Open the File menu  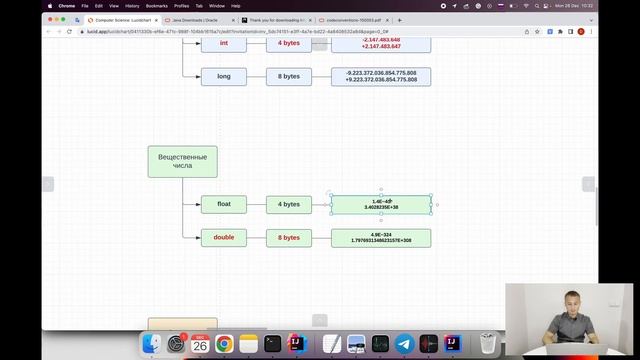tap(85, 6)
